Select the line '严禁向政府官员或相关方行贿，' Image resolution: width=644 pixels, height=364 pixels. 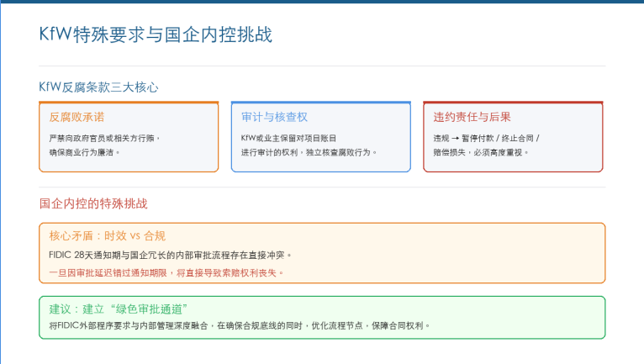104,139
